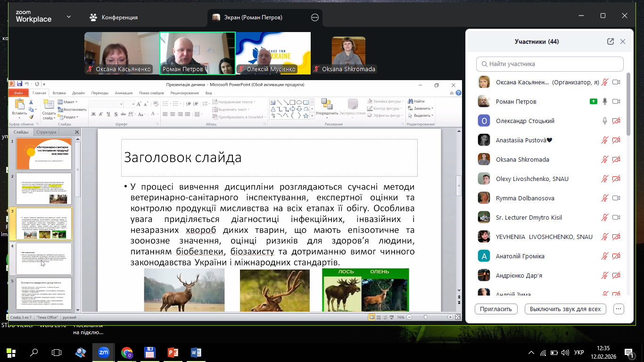Open PowerPoint from the taskbar
The image size is (644, 362).
pyautogui.click(x=173, y=352)
